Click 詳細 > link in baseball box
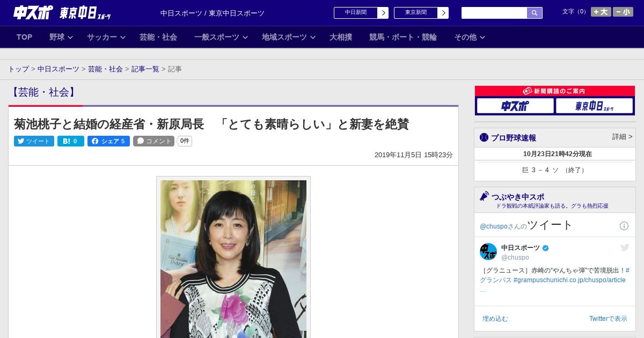The width and height of the screenshot is (644, 338). click(623, 137)
